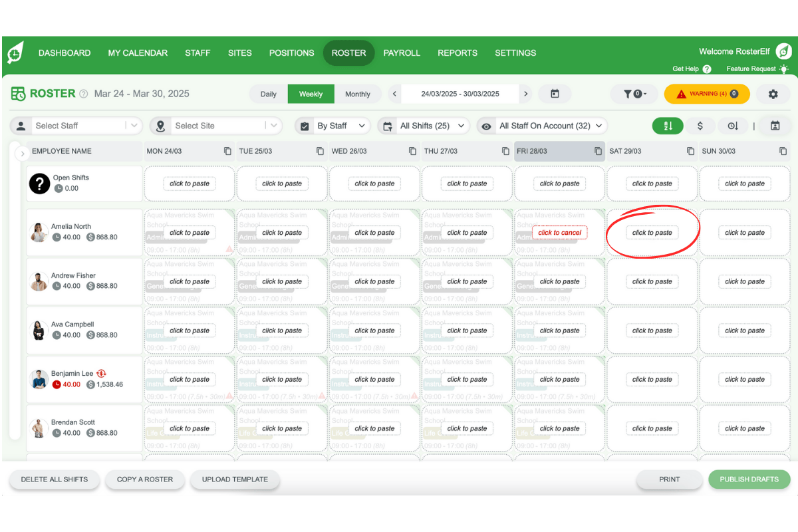798x532 pixels.
Task: Click Upload Template button
Action: coord(235,479)
